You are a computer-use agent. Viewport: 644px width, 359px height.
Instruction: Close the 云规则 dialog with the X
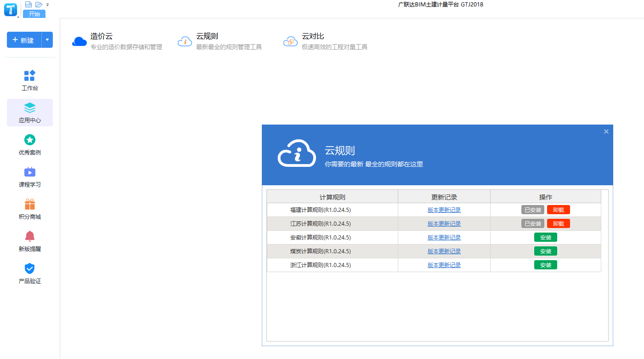tap(606, 131)
